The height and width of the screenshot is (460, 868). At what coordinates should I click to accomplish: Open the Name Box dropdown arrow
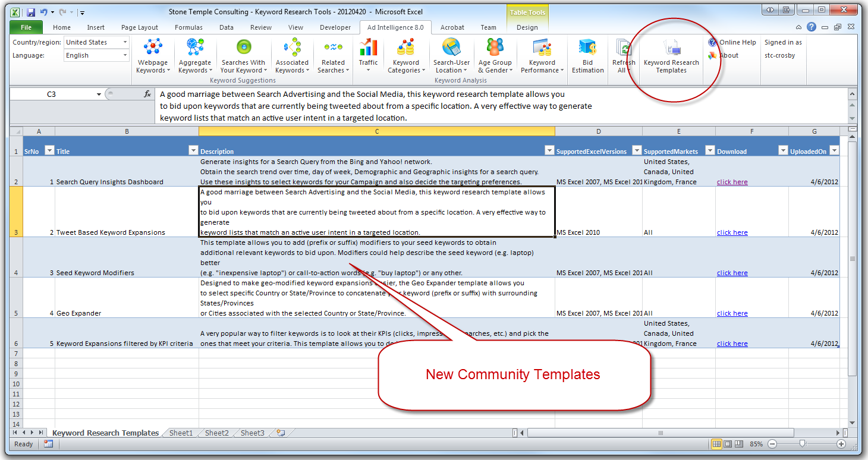click(99, 94)
